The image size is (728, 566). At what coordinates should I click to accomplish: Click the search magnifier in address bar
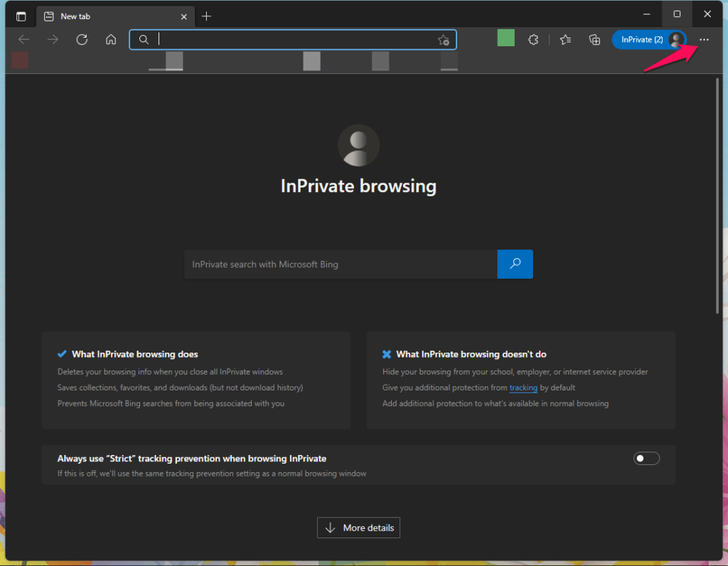[144, 40]
